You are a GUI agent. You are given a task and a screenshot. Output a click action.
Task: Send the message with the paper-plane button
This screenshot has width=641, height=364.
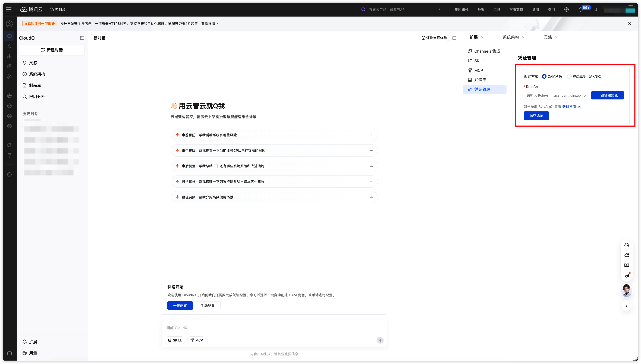coord(380,340)
